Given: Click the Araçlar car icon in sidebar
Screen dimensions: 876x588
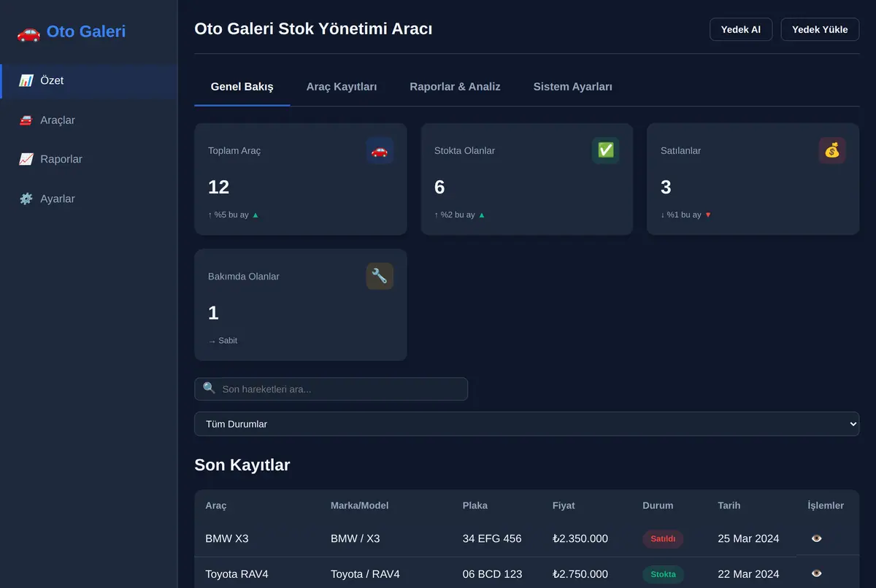Looking at the screenshot, I should [26, 120].
